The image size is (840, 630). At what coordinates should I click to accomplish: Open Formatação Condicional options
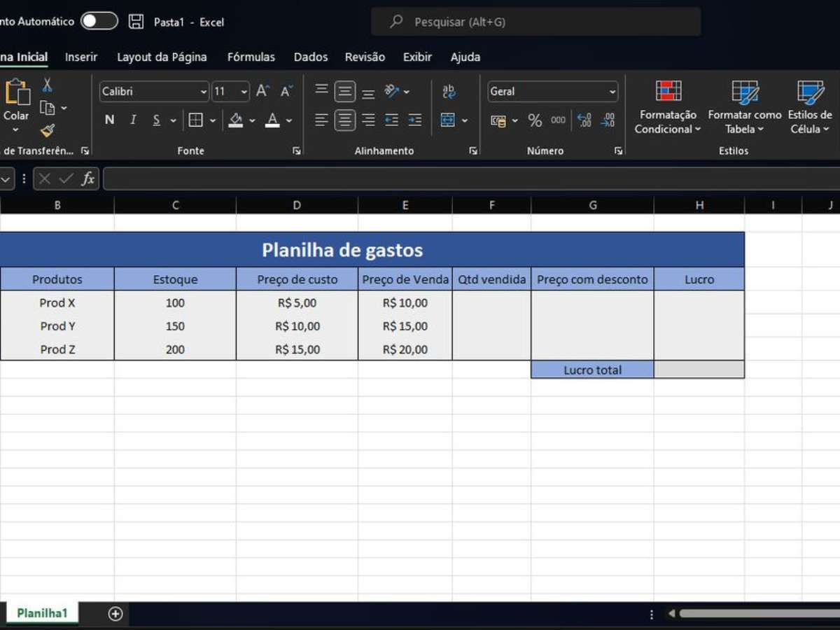[x=667, y=109]
